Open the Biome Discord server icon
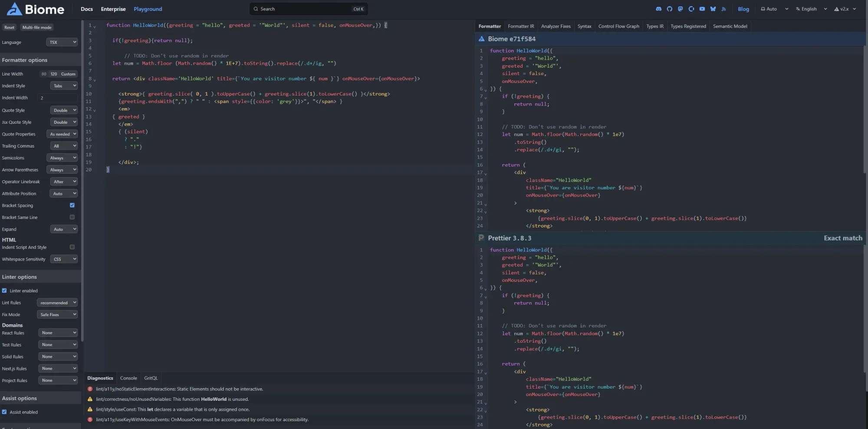The image size is (868, 429). tap(658, 9)
